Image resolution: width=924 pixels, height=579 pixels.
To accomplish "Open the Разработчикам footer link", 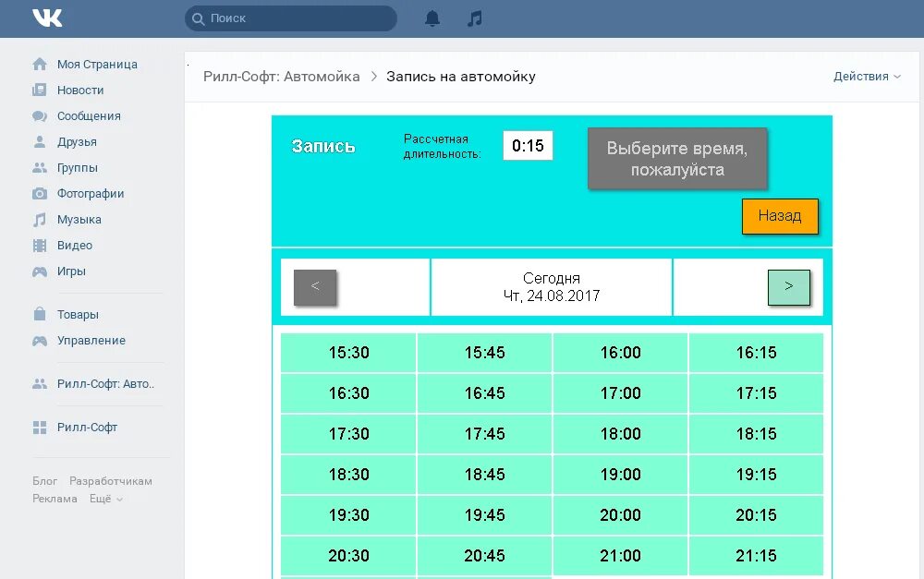I will 111,481.
